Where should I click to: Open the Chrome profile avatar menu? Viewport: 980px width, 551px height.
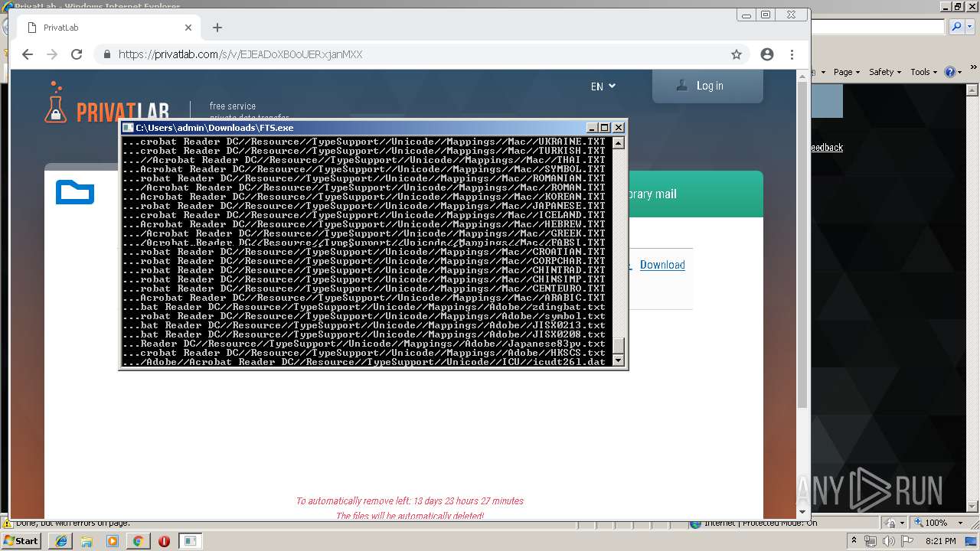pos(767,54)
